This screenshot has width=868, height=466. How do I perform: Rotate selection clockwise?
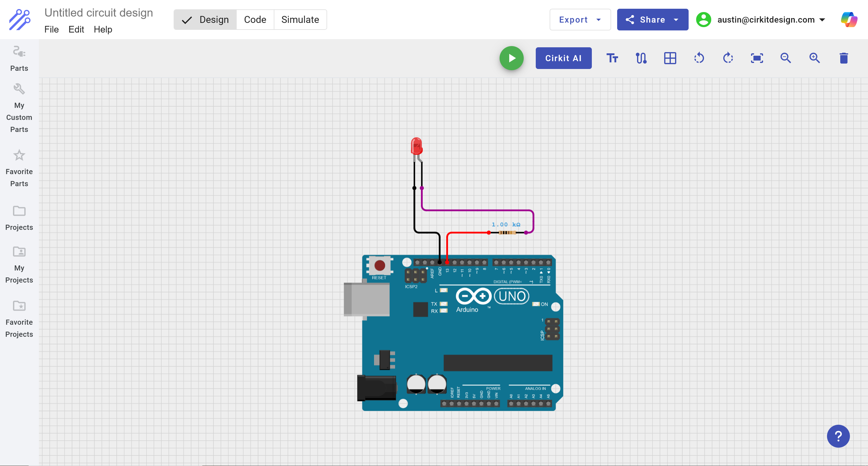click(x=728, y=58)
